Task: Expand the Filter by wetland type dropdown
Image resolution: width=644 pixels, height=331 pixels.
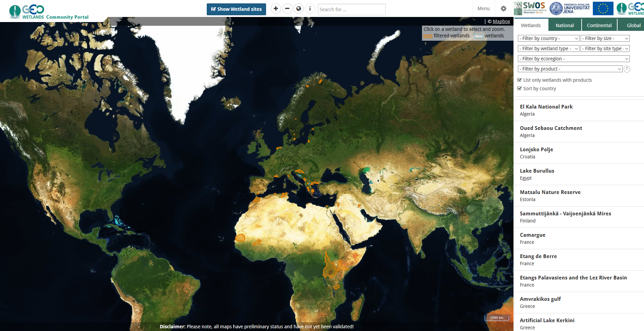Action: (548, 48)
